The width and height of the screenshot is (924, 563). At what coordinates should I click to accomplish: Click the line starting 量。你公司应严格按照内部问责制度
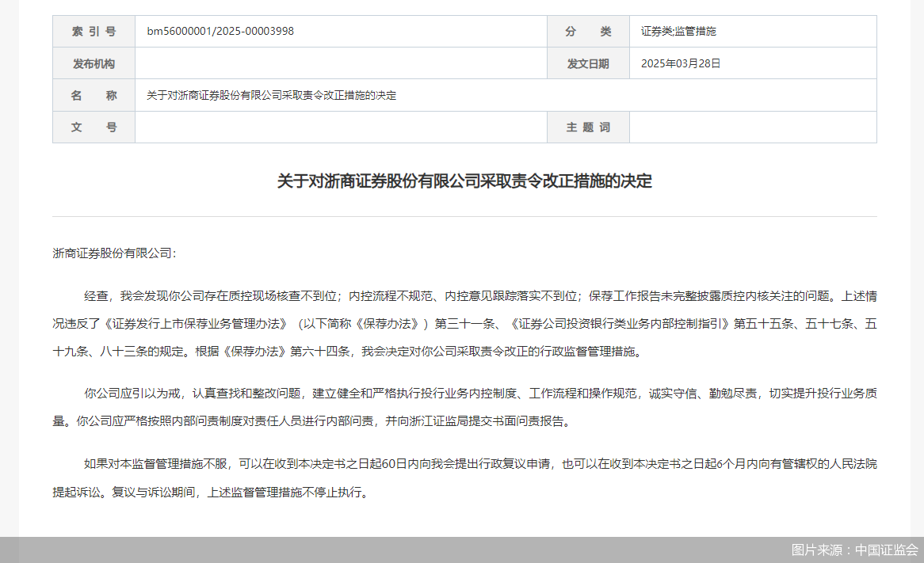312,421
